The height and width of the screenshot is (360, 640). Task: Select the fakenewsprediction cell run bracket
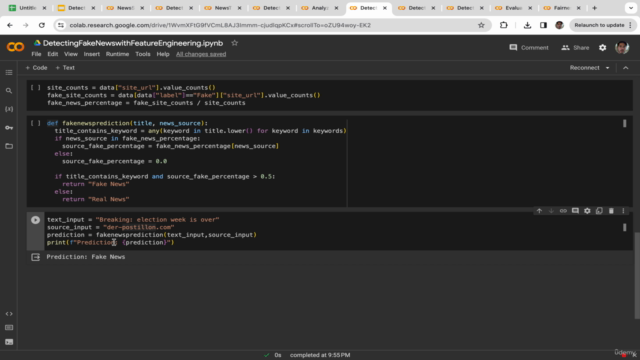click(x=36, y=123)
